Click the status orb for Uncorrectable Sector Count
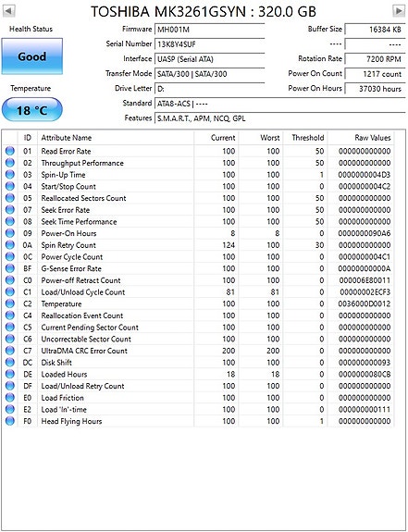The image size is (408, 532). pyautogui.click(x=10, y=339)
